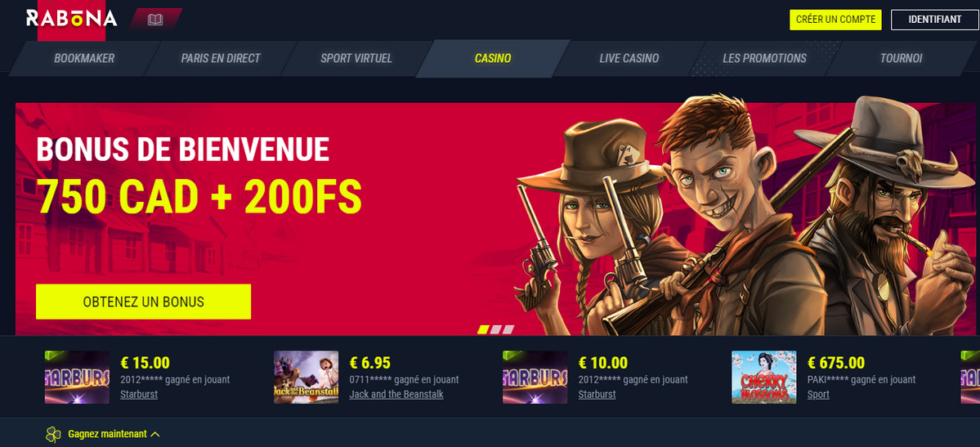Expand the Gagnez maintenant chevron
The image size is (980, 447).
pos(155,434)
